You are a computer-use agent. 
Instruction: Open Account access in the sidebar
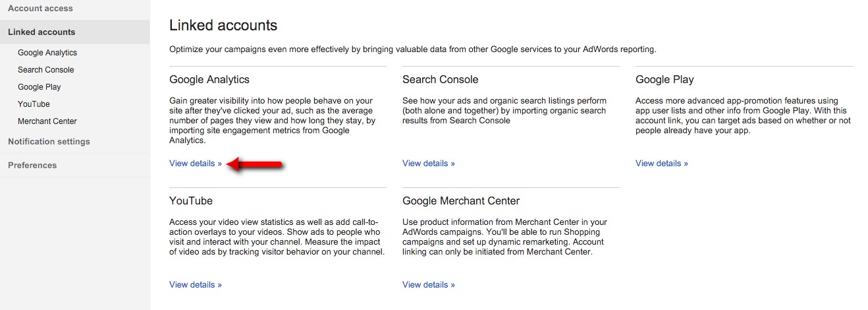tap(40, 9)
